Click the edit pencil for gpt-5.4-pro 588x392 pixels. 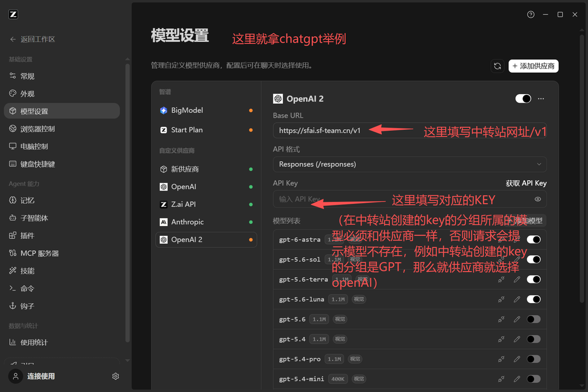[517, 359]
